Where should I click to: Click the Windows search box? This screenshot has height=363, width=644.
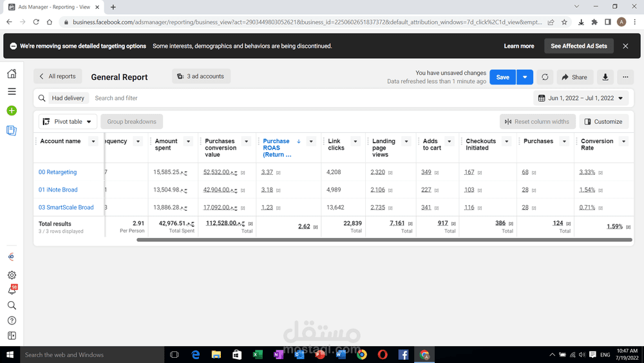click(92, 355)
